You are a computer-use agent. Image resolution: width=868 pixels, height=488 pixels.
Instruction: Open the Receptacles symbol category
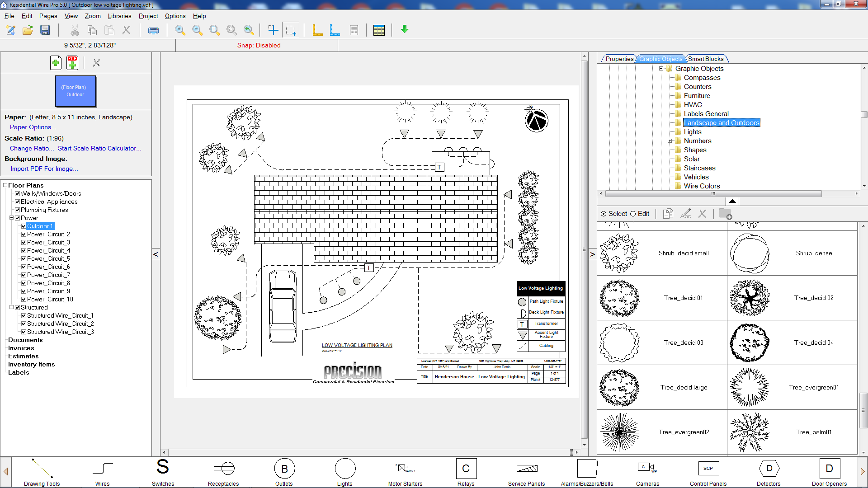(223, 472)
